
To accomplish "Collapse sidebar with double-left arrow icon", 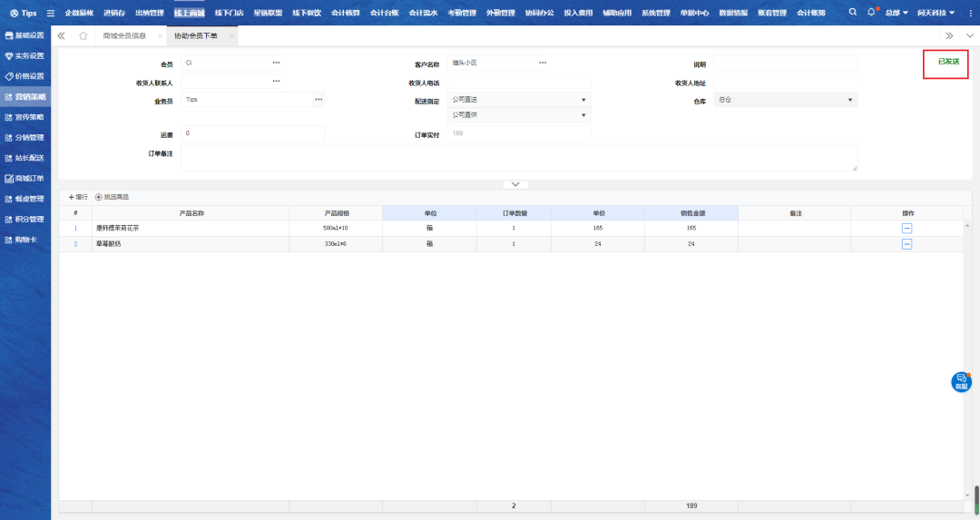I will click(x=62, y=35).
